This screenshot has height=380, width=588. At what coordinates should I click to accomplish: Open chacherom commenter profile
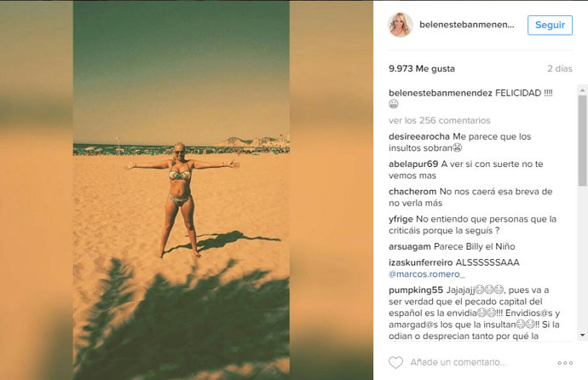(x=412, y=192)
